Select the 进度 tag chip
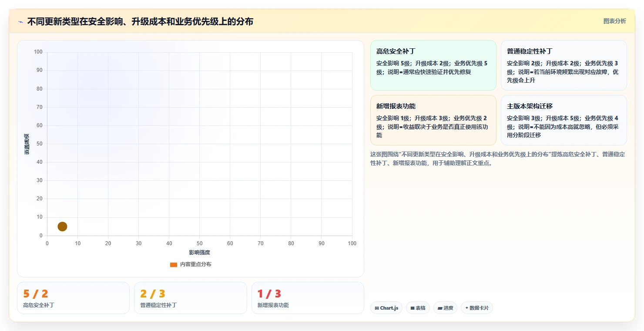 (x=445, y=308)
